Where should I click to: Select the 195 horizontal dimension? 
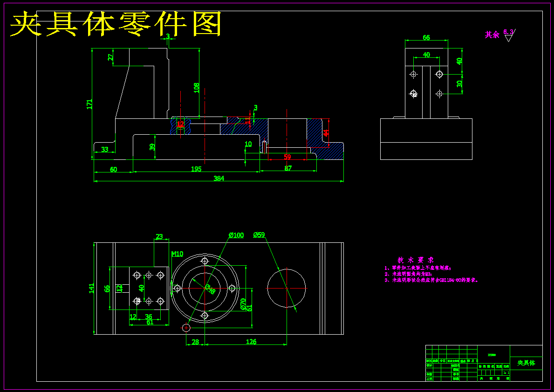coord(196,169)
